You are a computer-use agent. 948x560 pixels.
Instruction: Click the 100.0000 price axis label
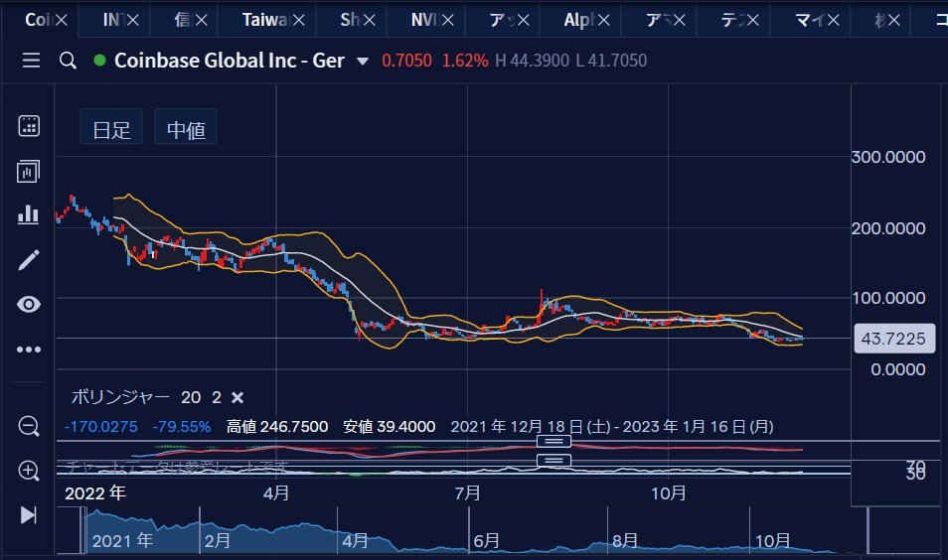point(888,298)
